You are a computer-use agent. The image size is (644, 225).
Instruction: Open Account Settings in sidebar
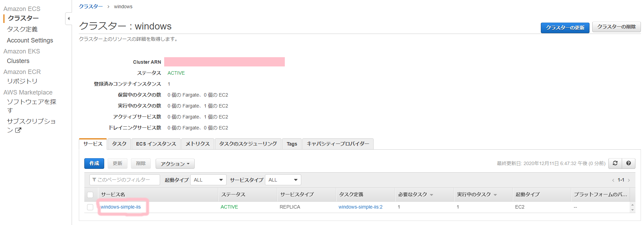coord(30,40)
